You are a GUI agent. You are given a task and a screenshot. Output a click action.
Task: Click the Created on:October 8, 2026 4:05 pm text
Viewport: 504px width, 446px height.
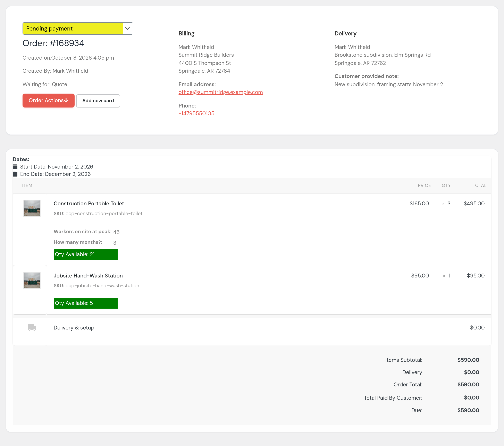click(x=68, y=58)
